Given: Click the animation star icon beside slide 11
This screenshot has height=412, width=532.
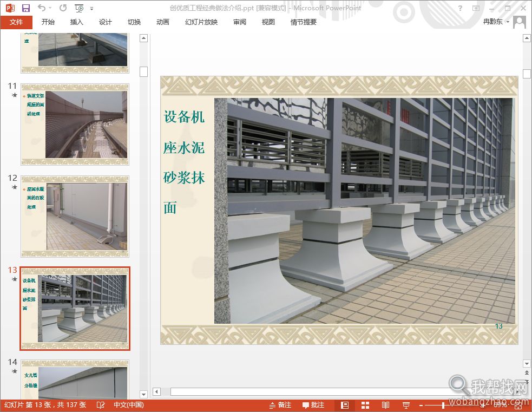Looking at the screenshot, I should 14,95.
